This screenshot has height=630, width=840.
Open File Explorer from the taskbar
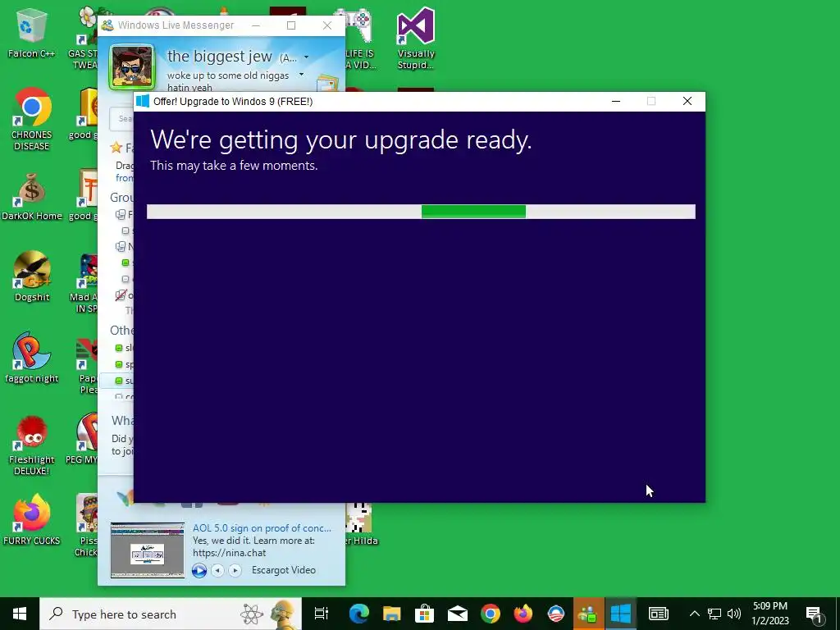click(391, 614)
